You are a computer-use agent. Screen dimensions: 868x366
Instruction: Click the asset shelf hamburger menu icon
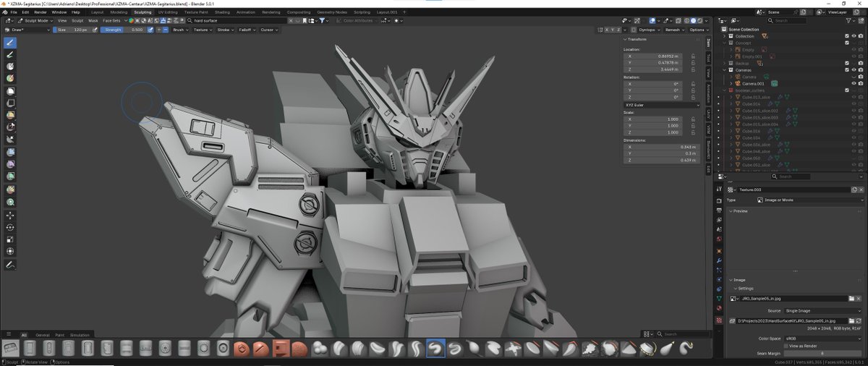click(9, 334)
